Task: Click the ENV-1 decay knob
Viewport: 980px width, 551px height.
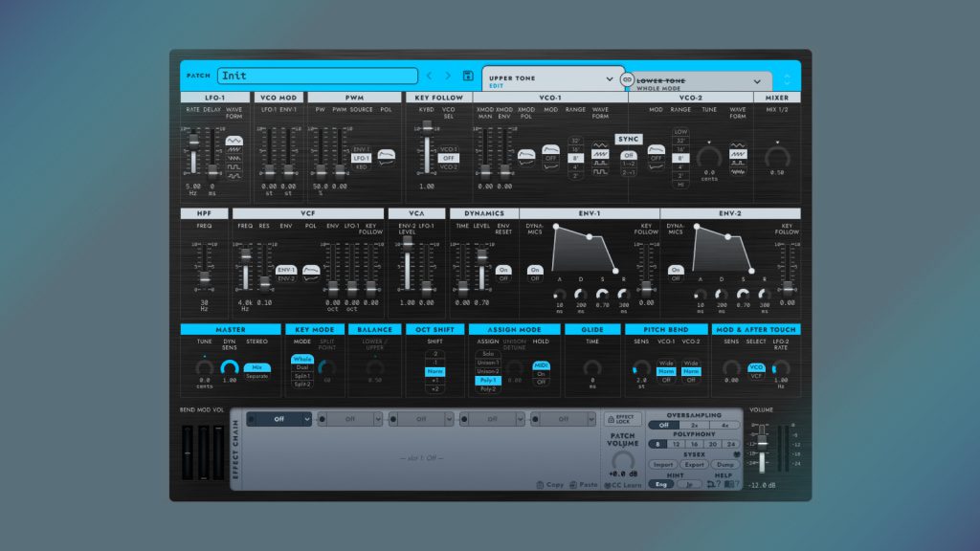Action: [x=581, y=295]
